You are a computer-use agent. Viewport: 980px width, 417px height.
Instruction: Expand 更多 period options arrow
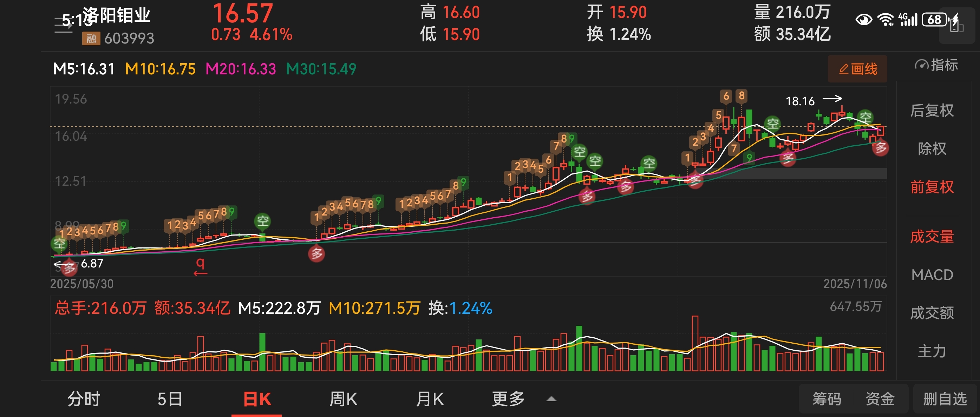click(551, 399)
